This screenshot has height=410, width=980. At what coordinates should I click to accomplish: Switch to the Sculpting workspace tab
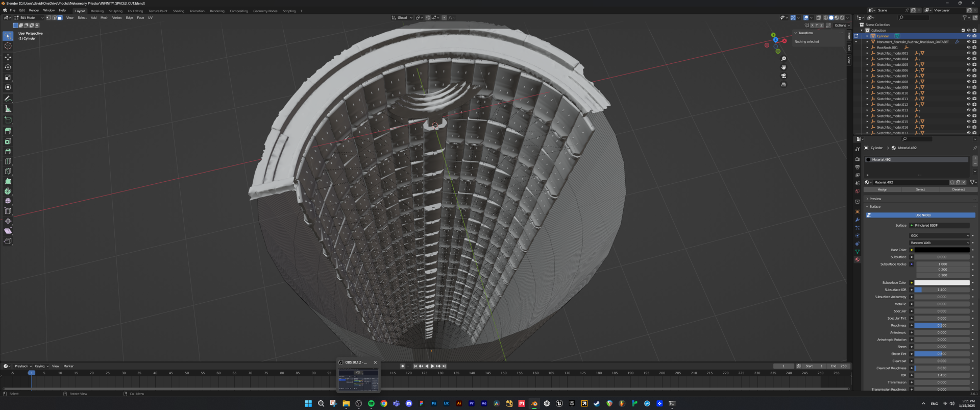[x=116, y=11]
